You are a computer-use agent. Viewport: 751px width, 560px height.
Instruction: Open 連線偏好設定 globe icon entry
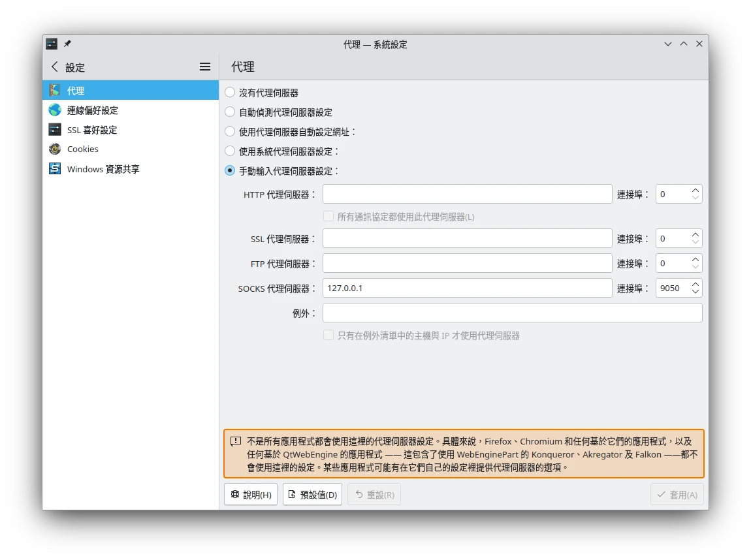pyautogui.click(x=55, y=110)
